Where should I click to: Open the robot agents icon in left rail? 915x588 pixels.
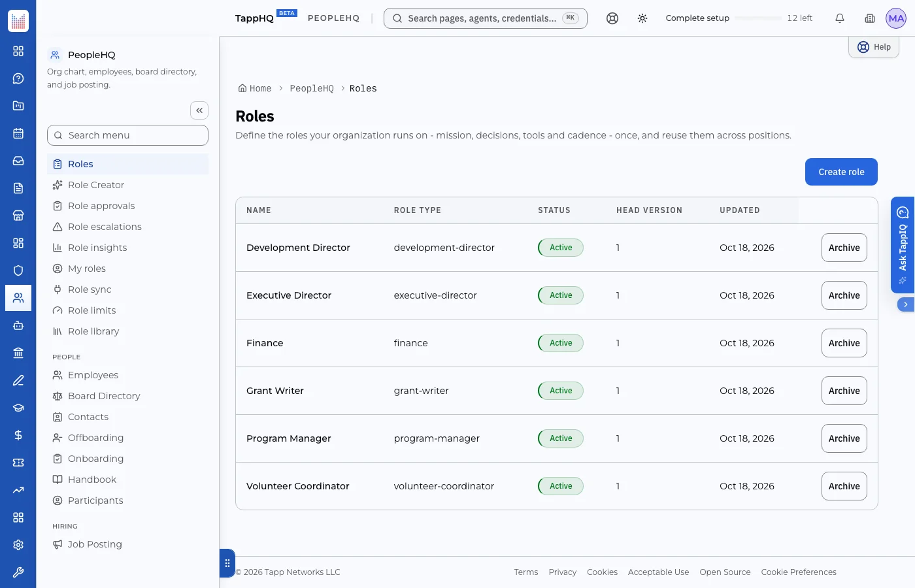(18, 325)
